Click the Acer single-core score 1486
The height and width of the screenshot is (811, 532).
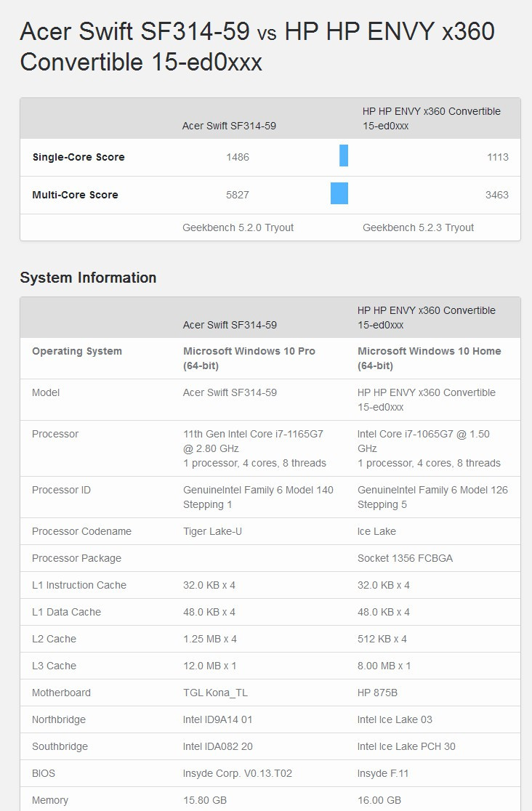click(x=238, y=157)
